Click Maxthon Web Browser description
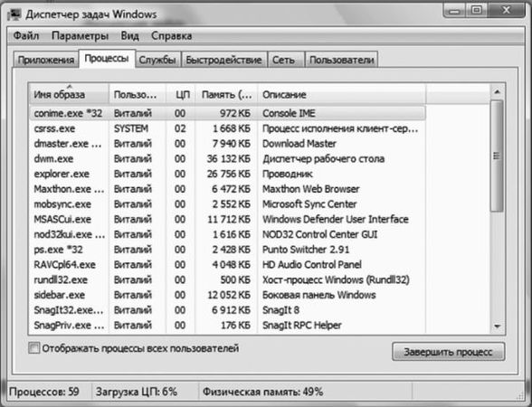The width and height of the screenshot is (532, 407). point(311,189)
